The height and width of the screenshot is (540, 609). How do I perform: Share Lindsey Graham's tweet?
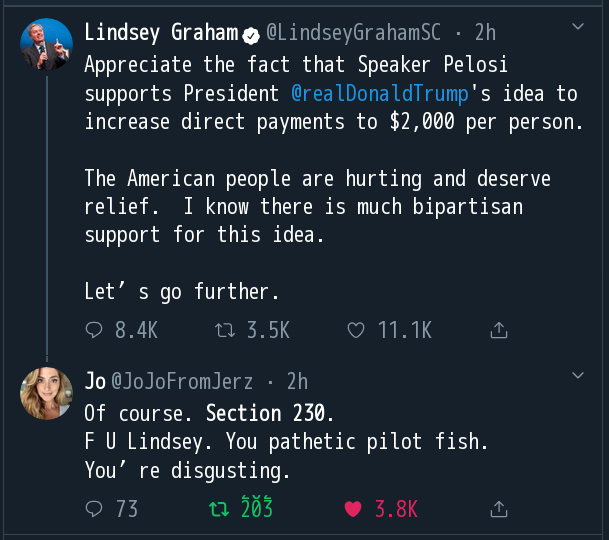point(498,329)
